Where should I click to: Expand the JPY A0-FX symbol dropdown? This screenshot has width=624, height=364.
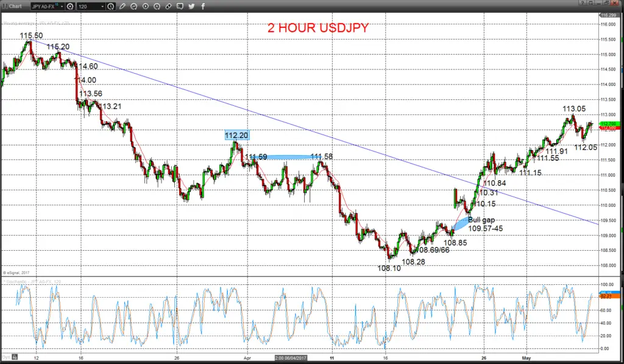click(62, 7)
